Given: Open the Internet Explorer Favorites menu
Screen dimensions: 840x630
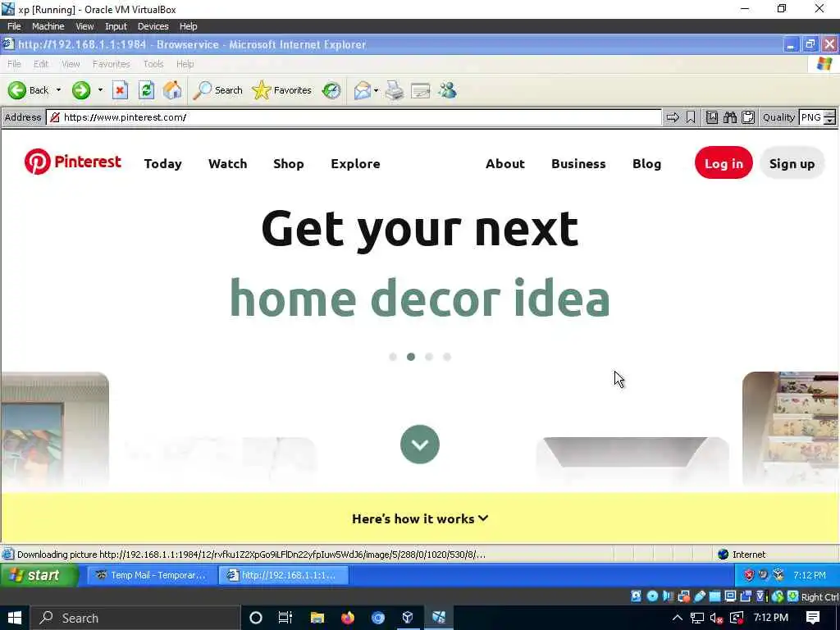Looking at the screenshot, I should 111,64.
